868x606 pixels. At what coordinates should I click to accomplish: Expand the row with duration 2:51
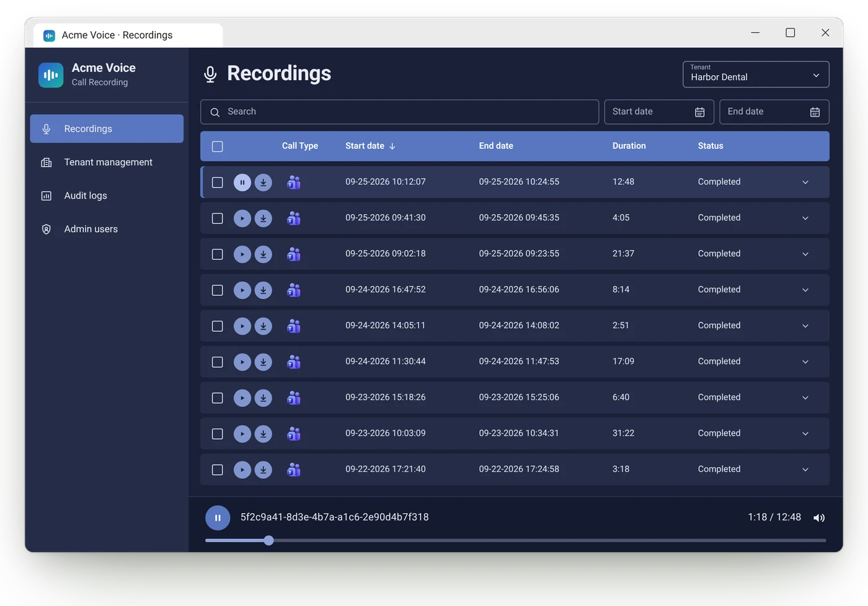point(805,326)
